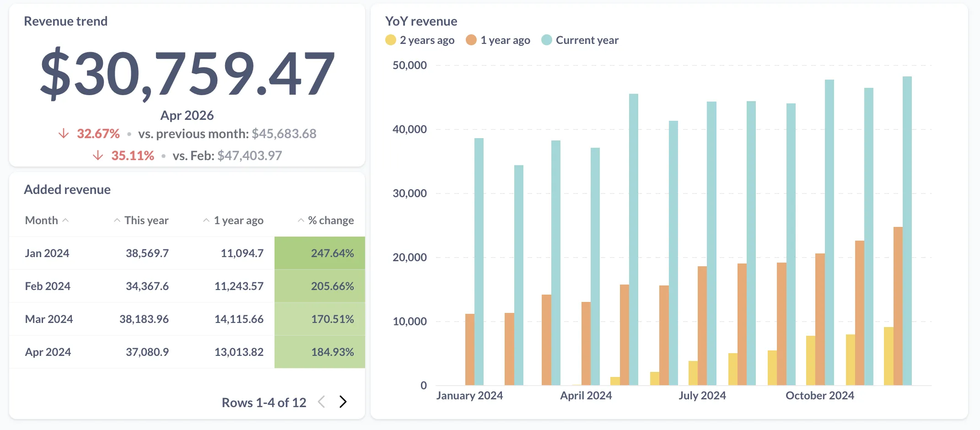The width and height of the screenshot is (980, 430).
Task: Click the green 247.64% change cell
Action: click(333, 253)
